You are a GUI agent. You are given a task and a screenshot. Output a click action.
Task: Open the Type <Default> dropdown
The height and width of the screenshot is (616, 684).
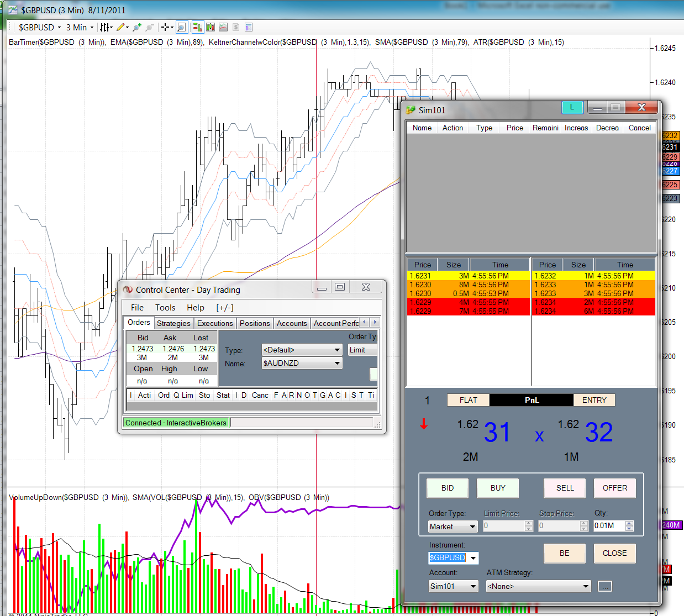coord(302,350)
